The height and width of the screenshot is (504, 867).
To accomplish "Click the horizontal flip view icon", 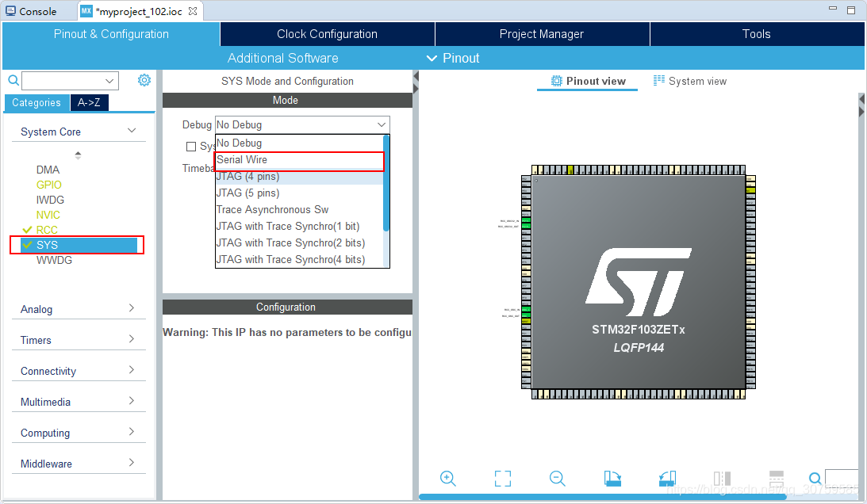I will (x=777, y=479).
